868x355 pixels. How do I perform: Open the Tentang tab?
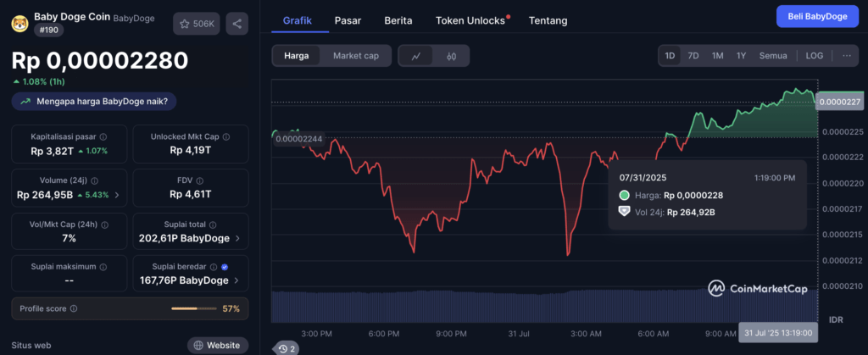pos(548,21)
